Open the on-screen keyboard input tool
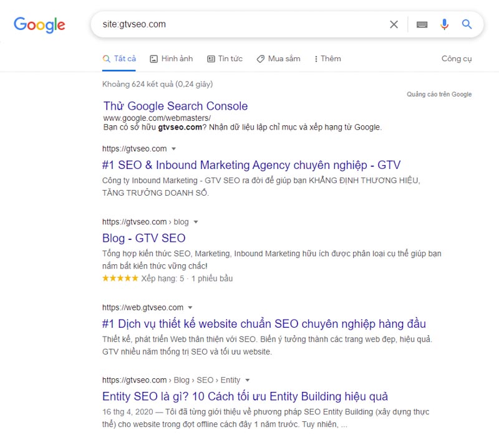 pyautogui.click(x=422, y=24)
